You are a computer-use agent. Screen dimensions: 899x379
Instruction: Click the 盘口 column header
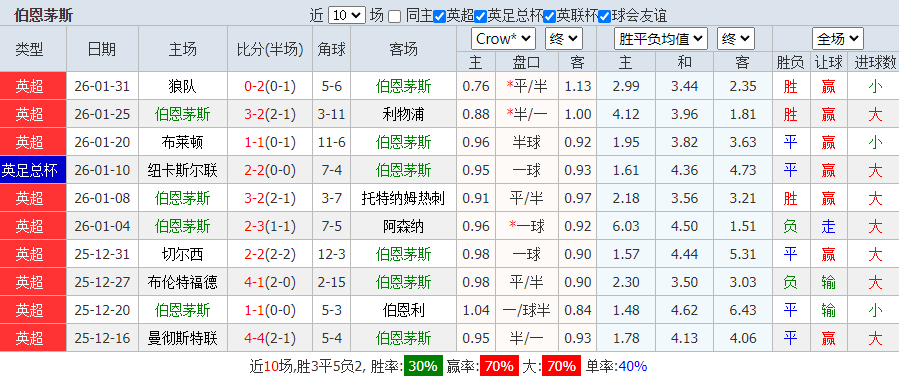526,62
